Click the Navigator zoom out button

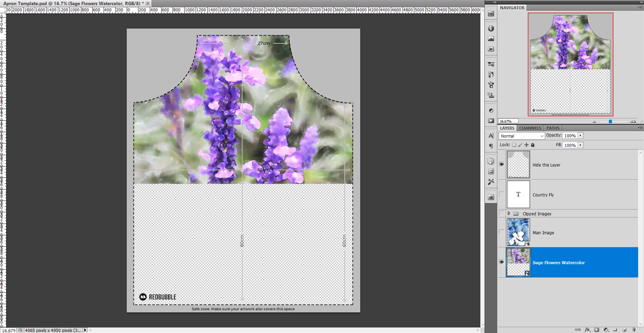point(594,121)
